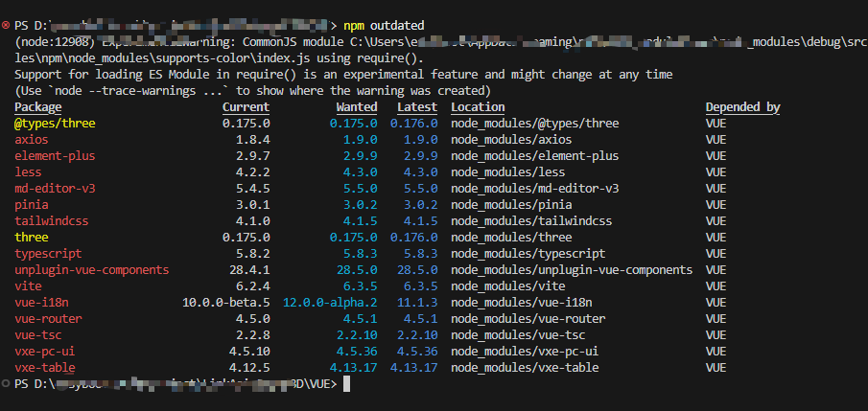
Task: Select the 'pinia' package name
Action: coord(32,205)
